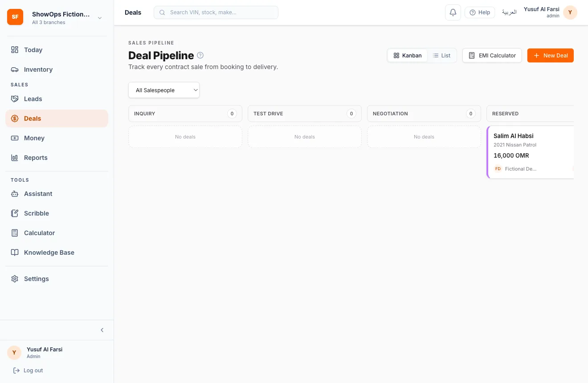
Task: Select Deals in the sidebar
Action: [x=57, y=118]
